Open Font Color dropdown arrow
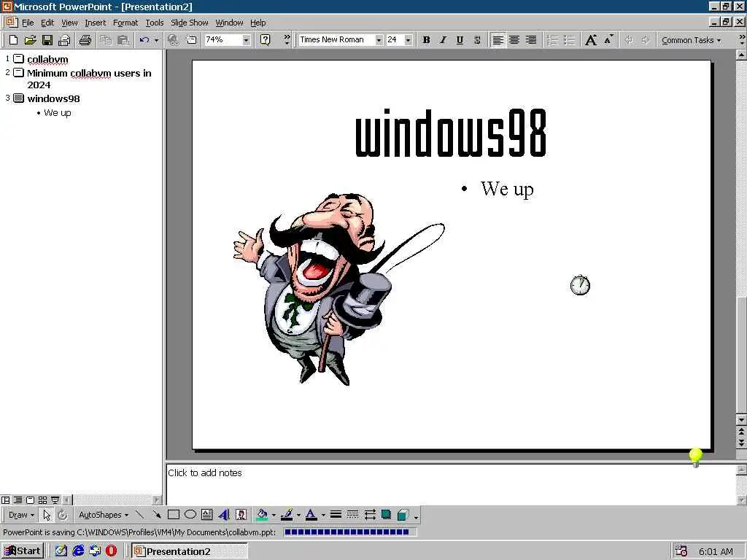Image resolution: width=747 pixels, height=560 pixels. pos(322,515)
